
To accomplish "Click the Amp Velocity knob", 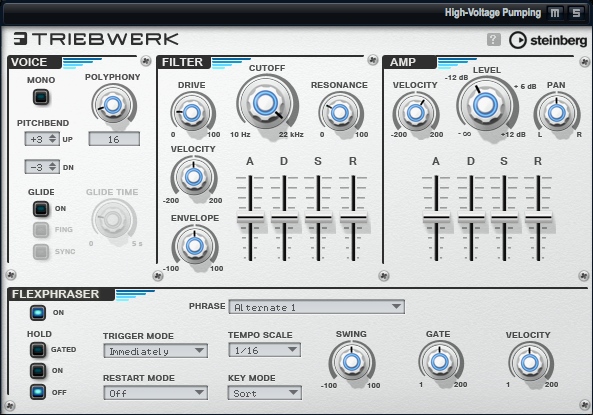I will (416, 112).
